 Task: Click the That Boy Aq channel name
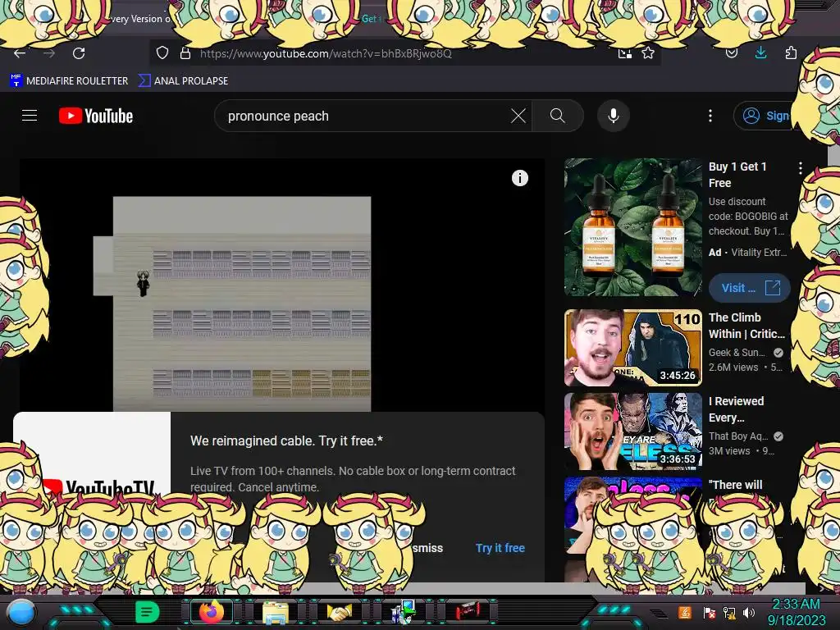[738, 436]
